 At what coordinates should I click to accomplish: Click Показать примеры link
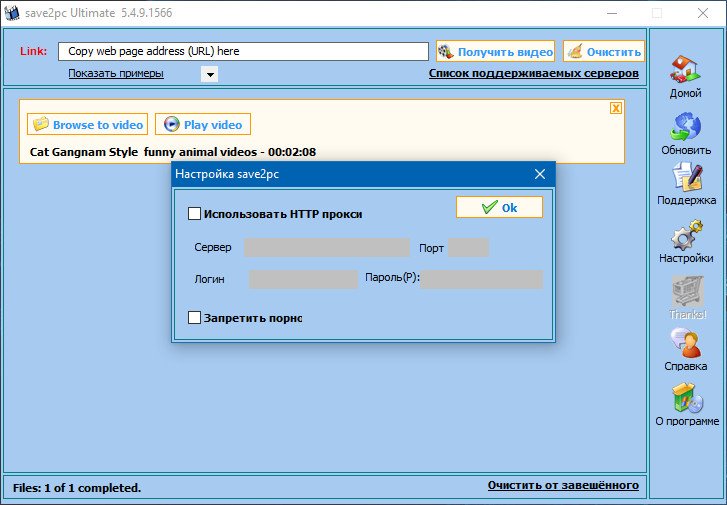116,73
